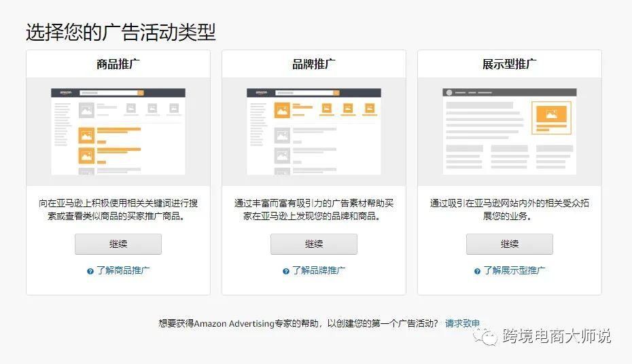Click description text starting 通过吸引在亚马逊网站内外
632x364 pixels.
[x=510, y=209]
